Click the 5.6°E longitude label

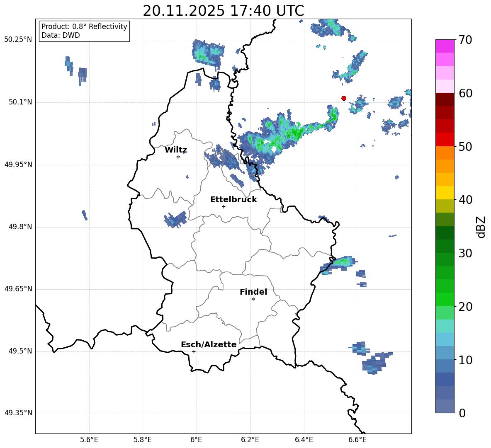(89, 440)
